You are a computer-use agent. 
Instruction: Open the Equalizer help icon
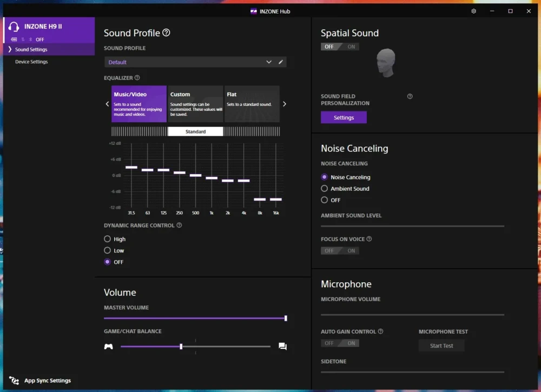pos(137,77)
